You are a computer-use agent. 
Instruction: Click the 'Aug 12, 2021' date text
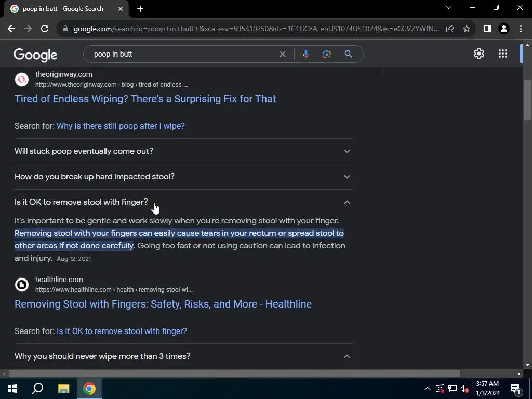pos(74,259)
